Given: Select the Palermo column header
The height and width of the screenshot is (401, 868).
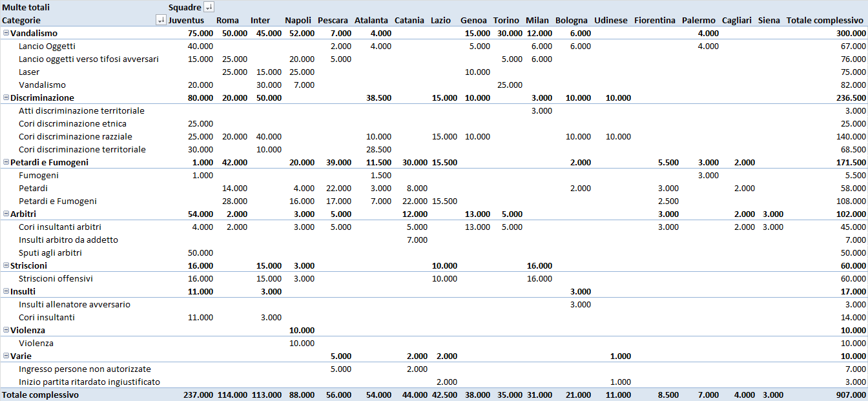Looking at the screenshot, I should coord(699,20).
